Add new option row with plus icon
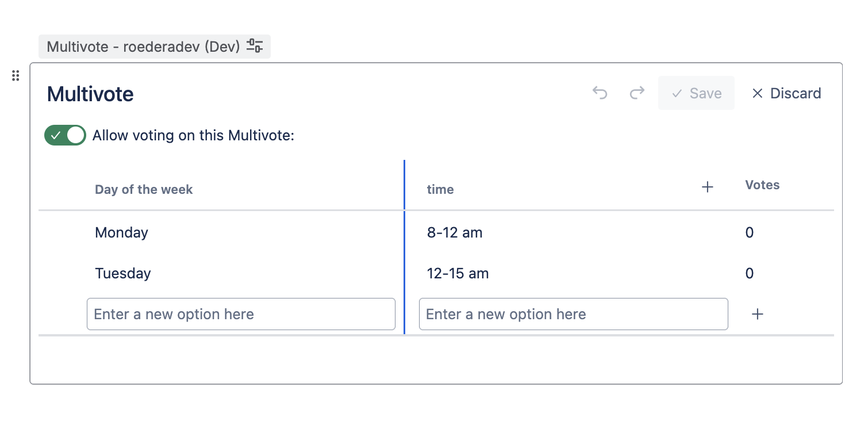The width and height of the screenshot is (868, 421). click(x=758, y=314)
